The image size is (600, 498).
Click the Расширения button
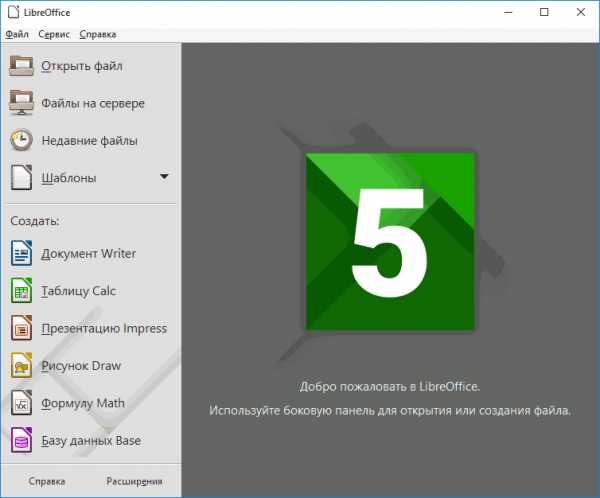coord(134,481)
